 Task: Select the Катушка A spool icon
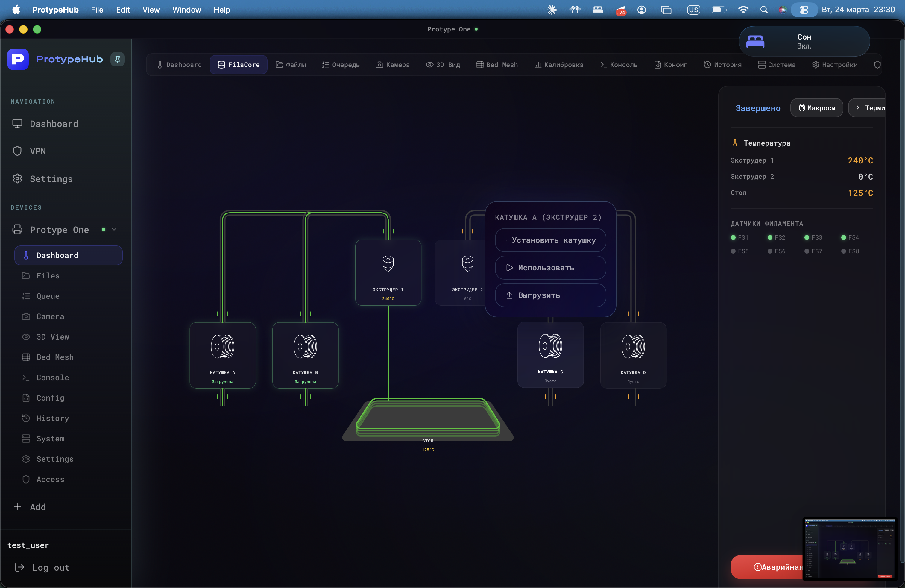click(222, 346)
